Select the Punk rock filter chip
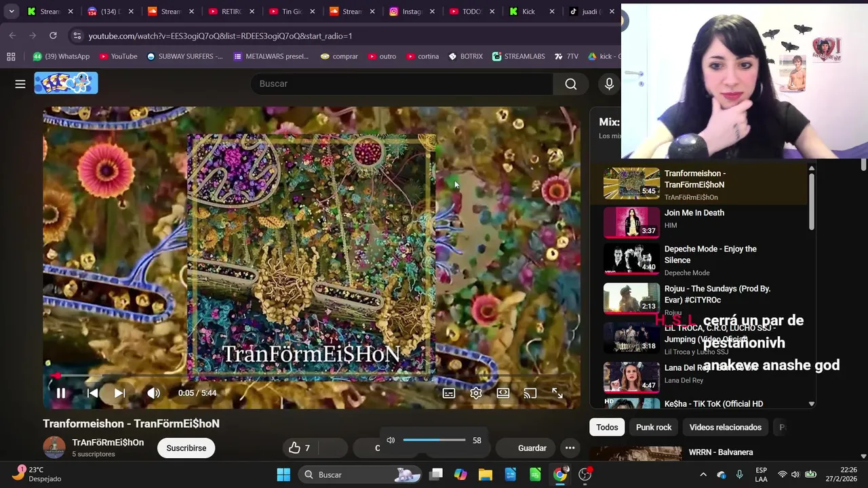The image size is (868, 488). pos(654,428)
